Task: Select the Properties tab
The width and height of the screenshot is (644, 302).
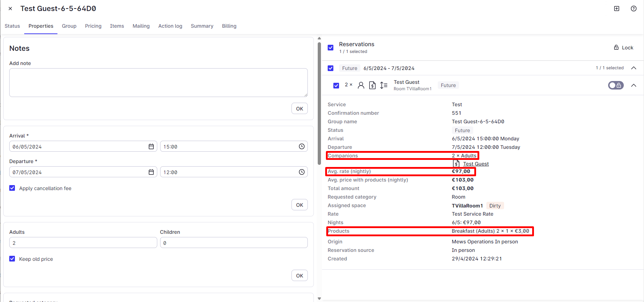Action: pos(41,26)
